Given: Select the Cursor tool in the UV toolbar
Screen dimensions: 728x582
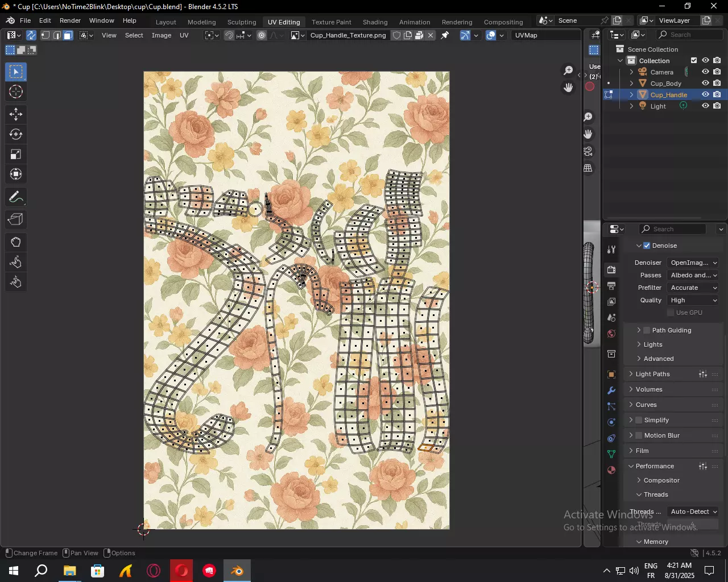Looking at the screenshot, I should point(16,92).
